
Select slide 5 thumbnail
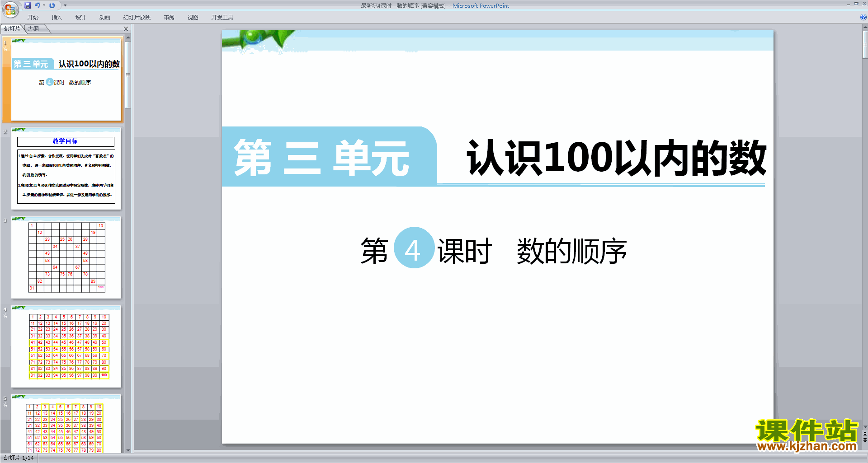tap(66, 424)
